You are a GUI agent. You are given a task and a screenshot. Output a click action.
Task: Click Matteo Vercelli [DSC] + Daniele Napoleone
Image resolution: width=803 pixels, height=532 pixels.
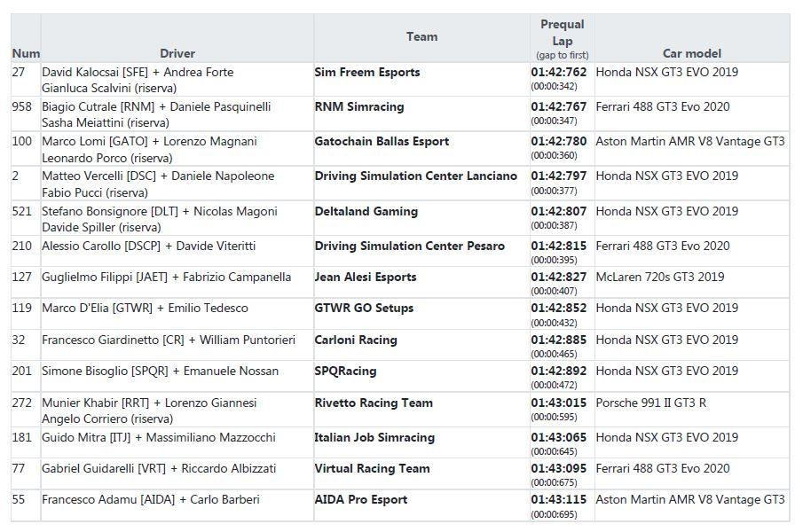(x=158, y=176)
